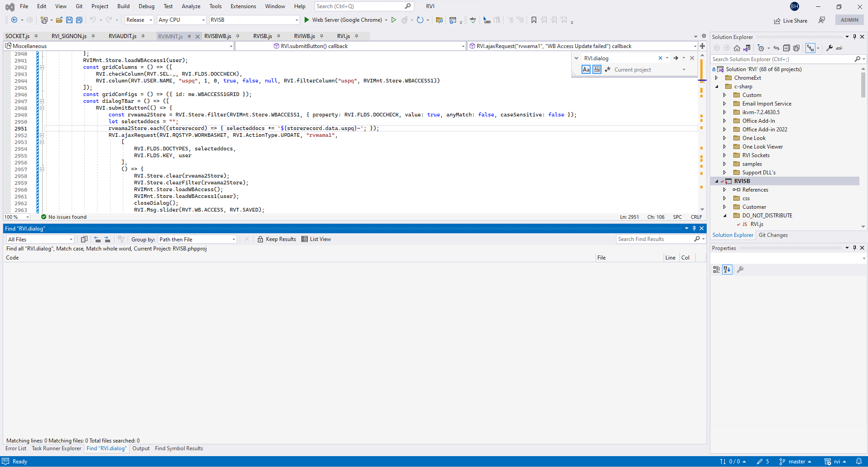Open the Debug menu
868x467 pixels.
click(x=146, y=6)
